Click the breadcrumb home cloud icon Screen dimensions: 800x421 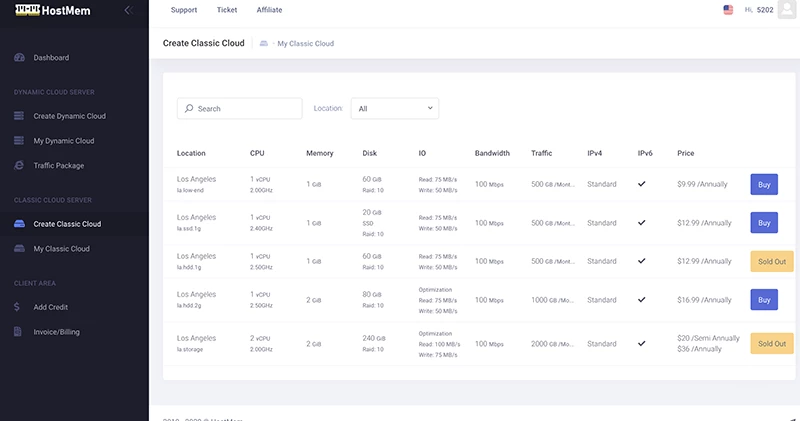pos(263,44)
